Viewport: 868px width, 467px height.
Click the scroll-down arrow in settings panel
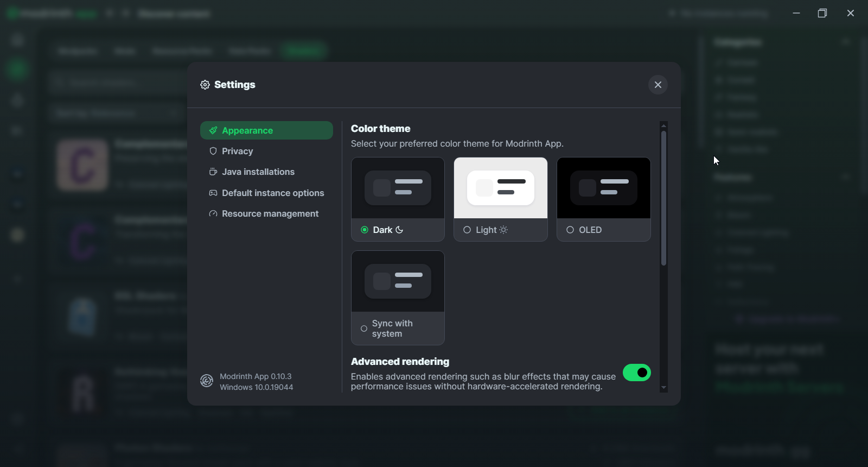click(x=663, y=388)
